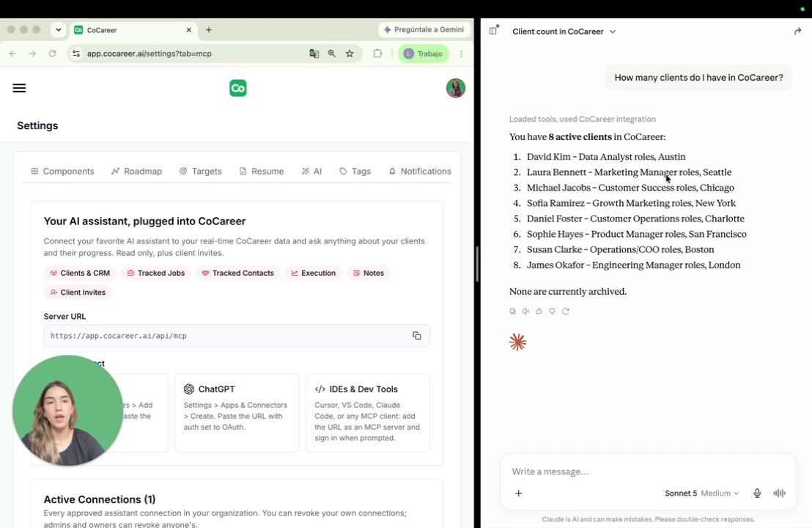This screenshot has width=812, height=528.
Task: Click the Sofia Ramirez list entry
Action: pyautogui.click(x=631, y=203)
